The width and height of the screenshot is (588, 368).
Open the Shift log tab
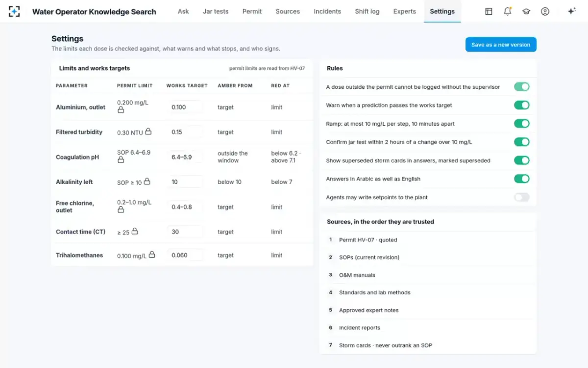(x=367, y=11)
